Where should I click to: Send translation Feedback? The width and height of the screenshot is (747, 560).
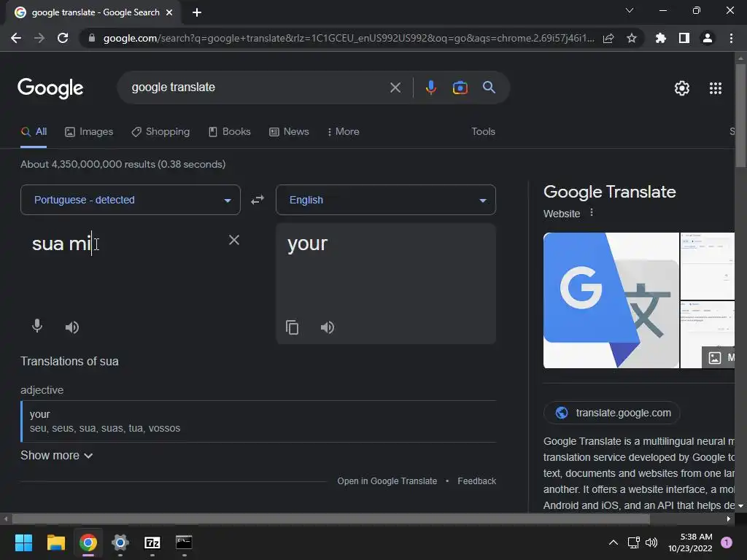pos(477,481)
